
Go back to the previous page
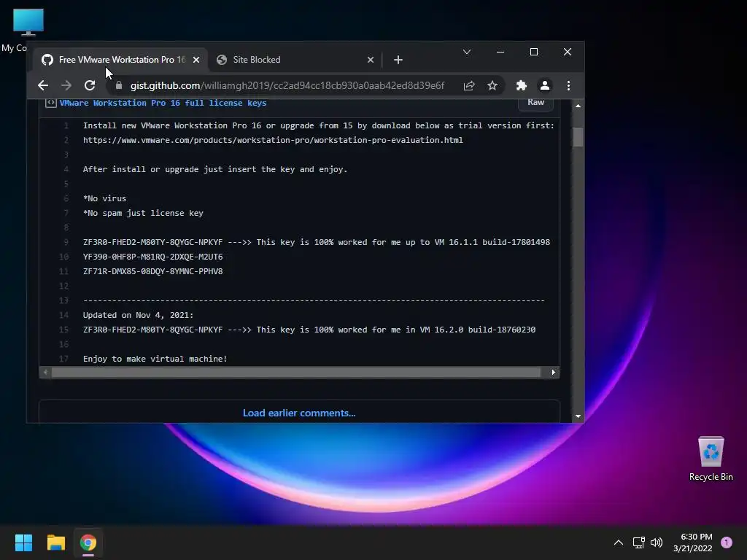[x=43, y=85]
